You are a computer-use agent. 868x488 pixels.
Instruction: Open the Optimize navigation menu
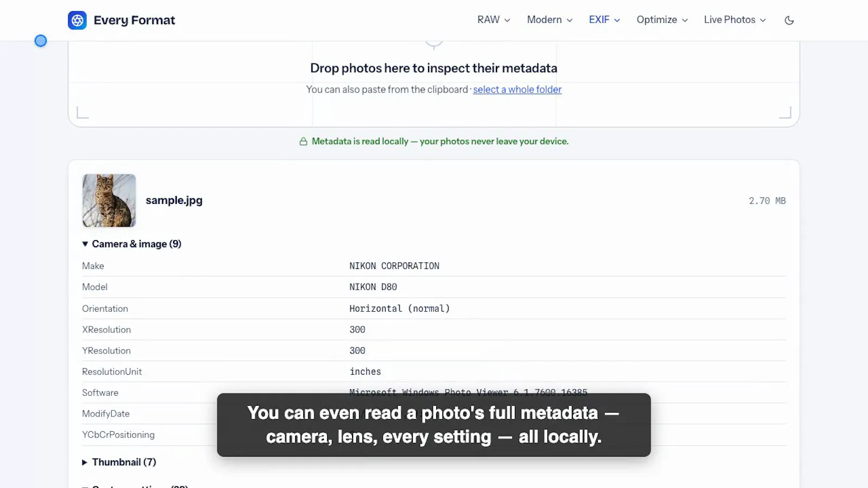point(662,20)
